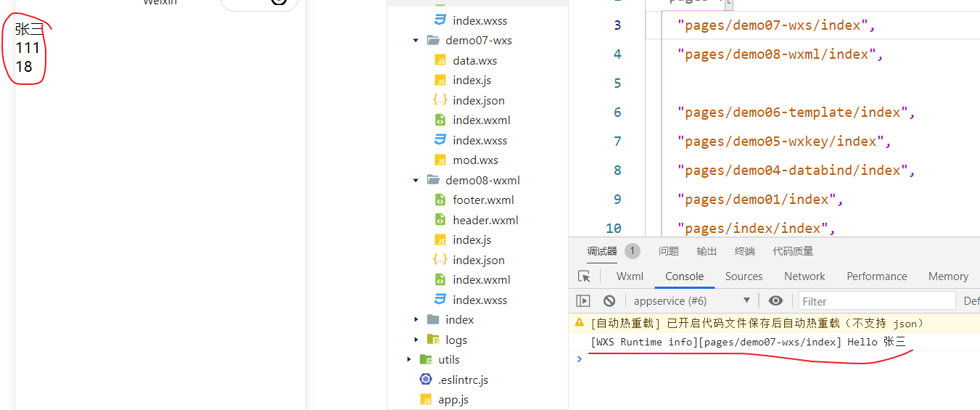Click the yellow warning icon in console
The image size is (980, 410).
(x=579, y=323)
